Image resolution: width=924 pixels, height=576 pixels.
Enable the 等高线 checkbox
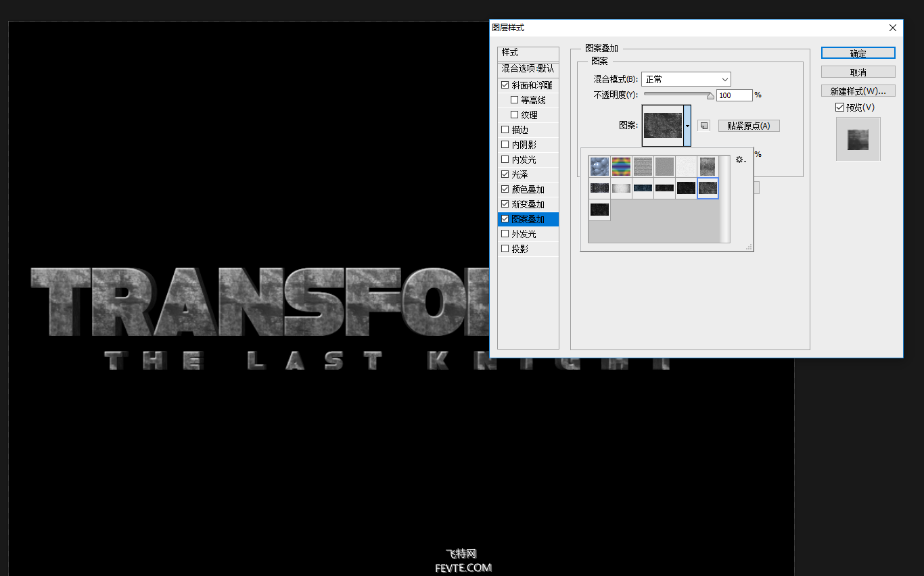pyautogui.click(x=515, y=100)
